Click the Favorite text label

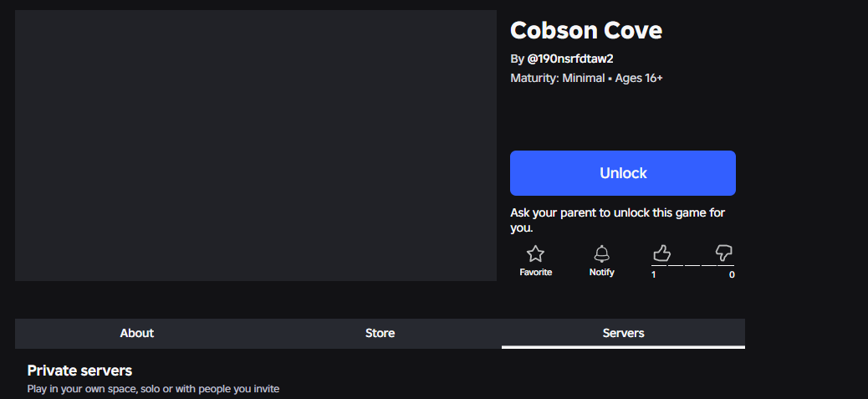point(535,272)
